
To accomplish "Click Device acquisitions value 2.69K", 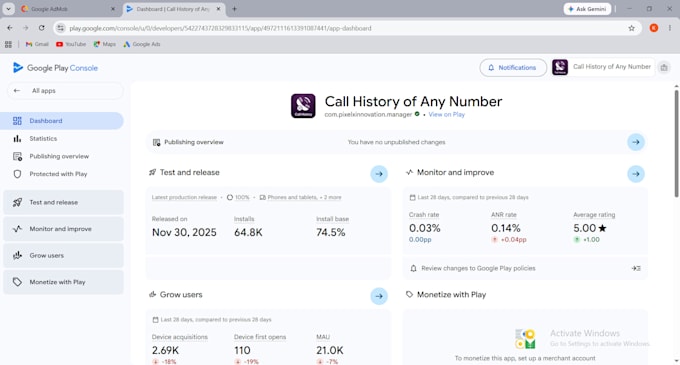I will [165, 350].
